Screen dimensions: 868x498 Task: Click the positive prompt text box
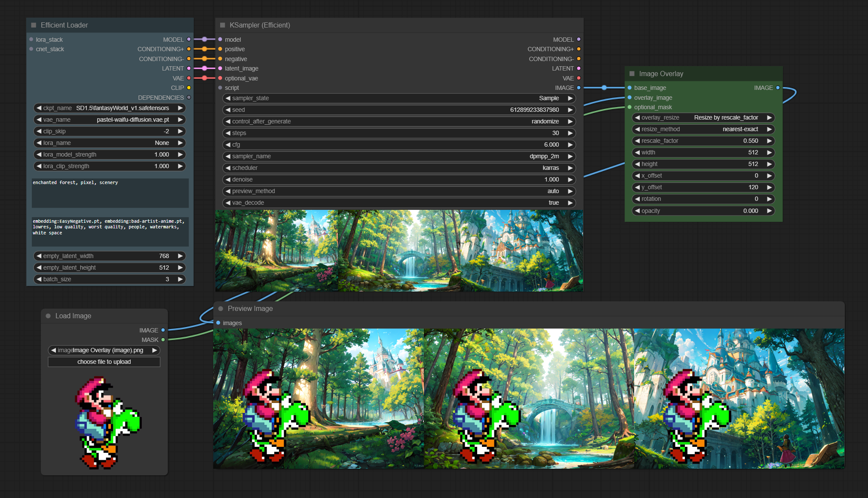(110, 193)
